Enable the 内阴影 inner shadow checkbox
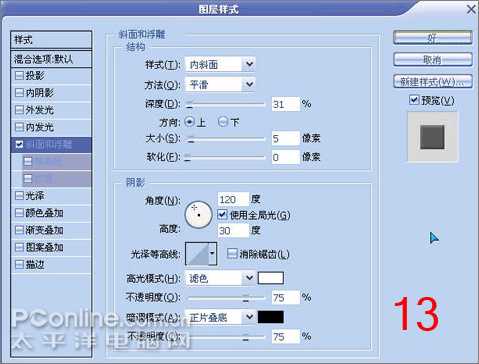Viewport: 479px width, 364px height. tap(19, 93)
